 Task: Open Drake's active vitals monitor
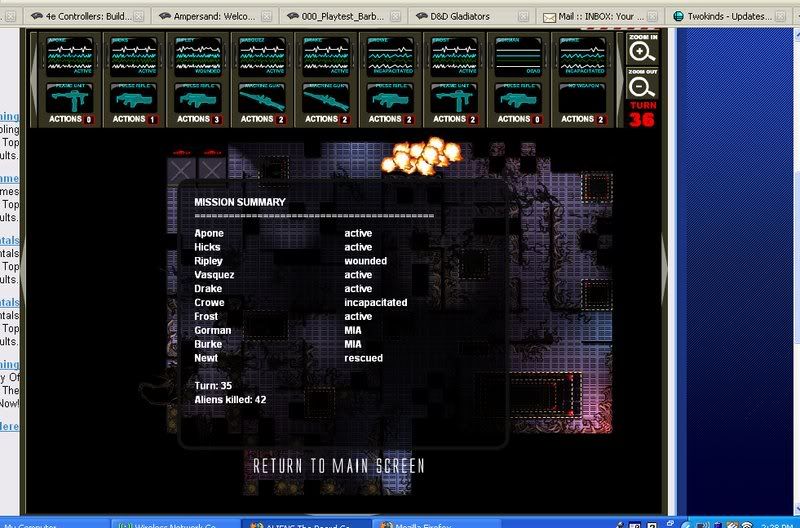pyautogui.click(x=326, y=56)
